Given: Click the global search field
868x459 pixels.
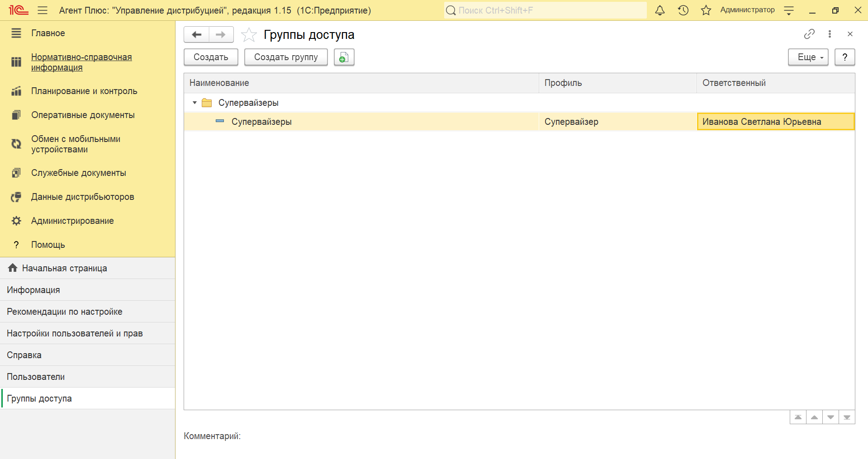Looking at the screenshot, I should point(545,10).
